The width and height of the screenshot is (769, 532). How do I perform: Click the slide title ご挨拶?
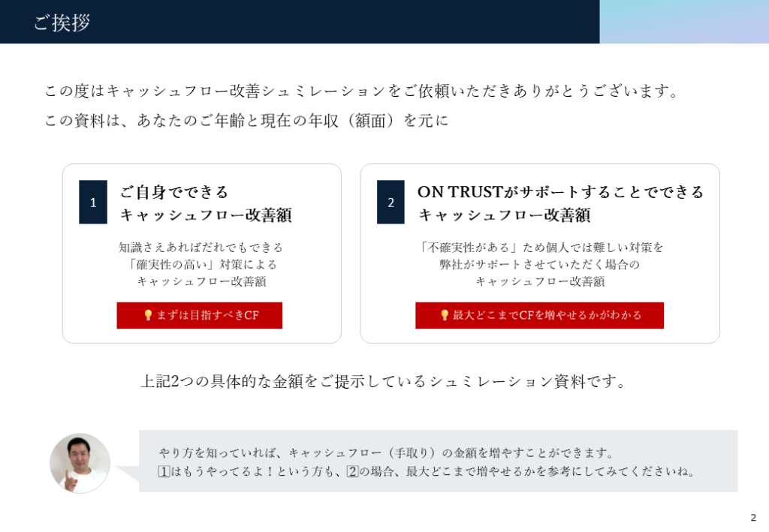coord(62,23)
